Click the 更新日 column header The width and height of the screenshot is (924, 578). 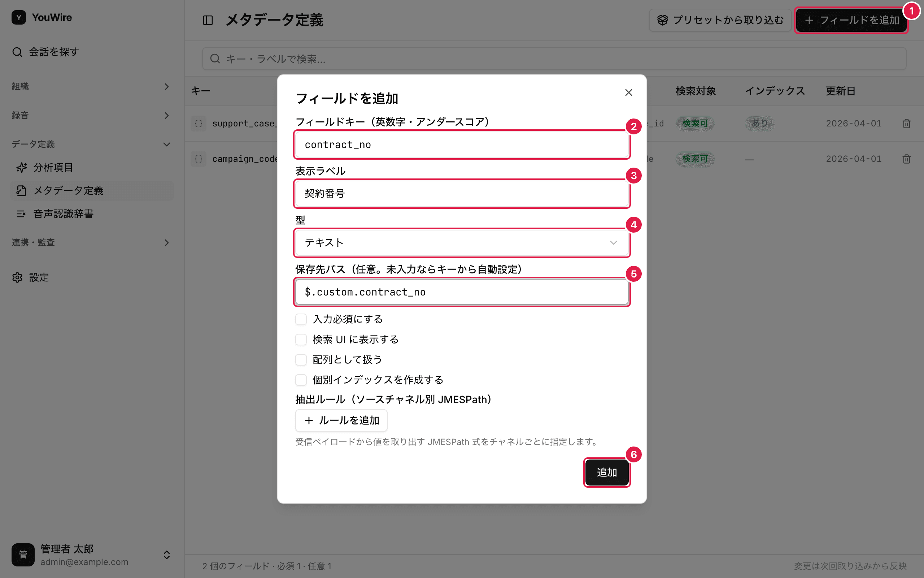pyautogui.click(x=841, y=91)
